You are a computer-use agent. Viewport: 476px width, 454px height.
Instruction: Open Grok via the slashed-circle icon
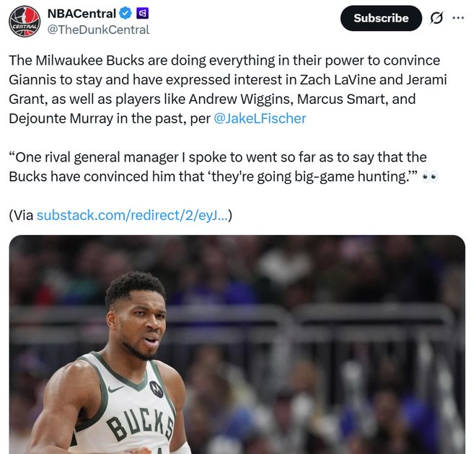pos(436,18)
